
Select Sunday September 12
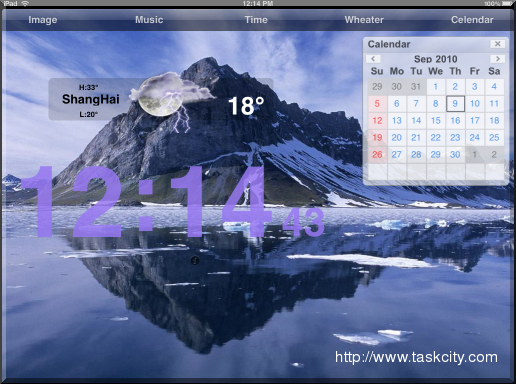[377, 121]
